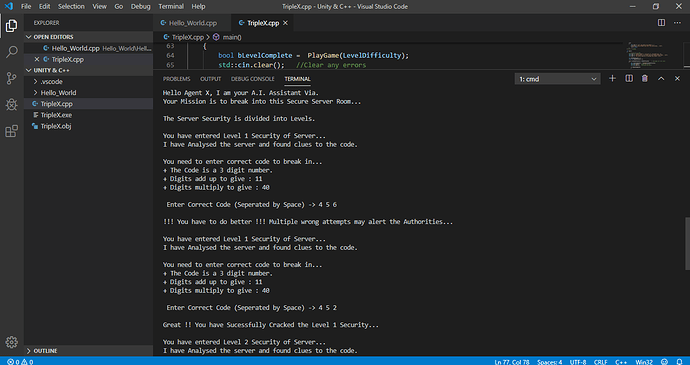Click the terminal vertical scrollbar thumb

tap(686, 243)
